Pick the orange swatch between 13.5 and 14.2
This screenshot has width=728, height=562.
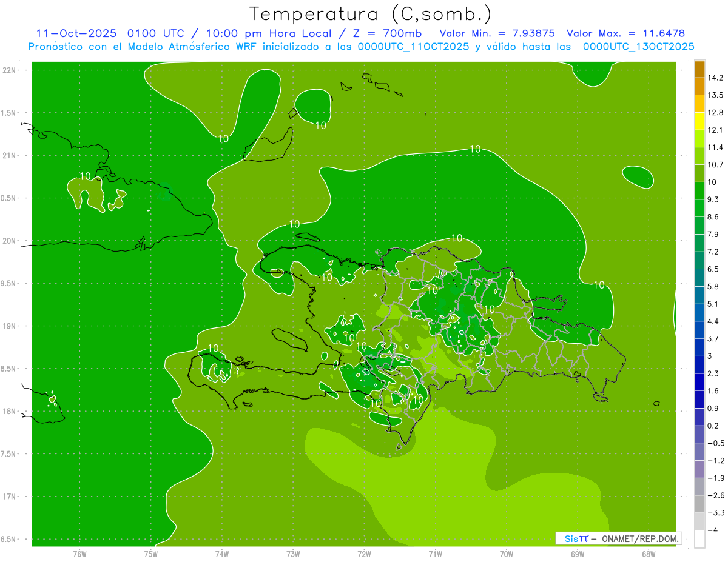[699, 87]
